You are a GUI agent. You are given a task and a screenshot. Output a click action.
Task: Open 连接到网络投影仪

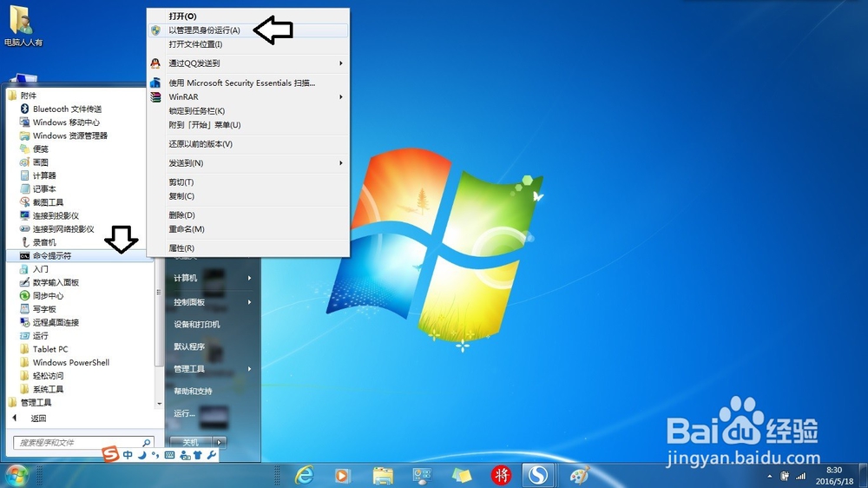[57, 228]
